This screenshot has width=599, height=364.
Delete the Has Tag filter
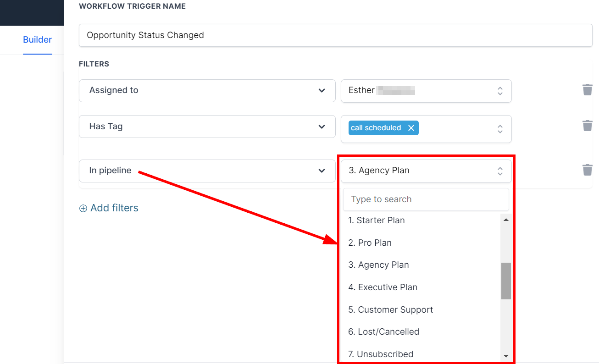[587, 126]
